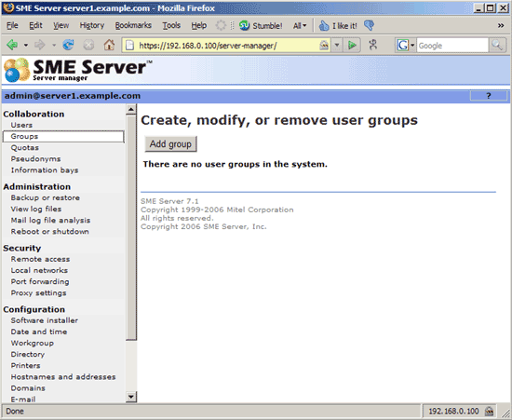Select Groups in the sidebar
Image resolution: width=512 pixels, height=420 pixels.
click(63, 137)
